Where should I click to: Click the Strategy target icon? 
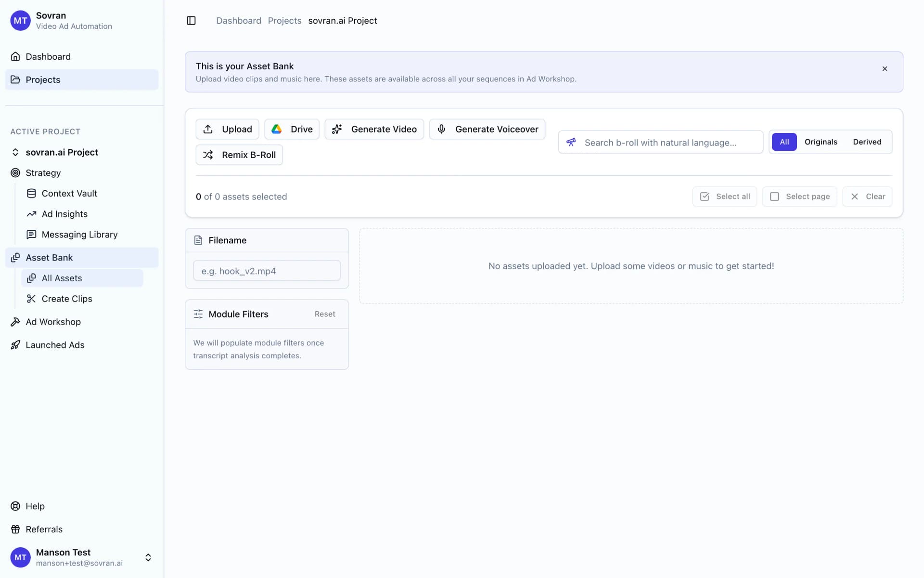15,172
